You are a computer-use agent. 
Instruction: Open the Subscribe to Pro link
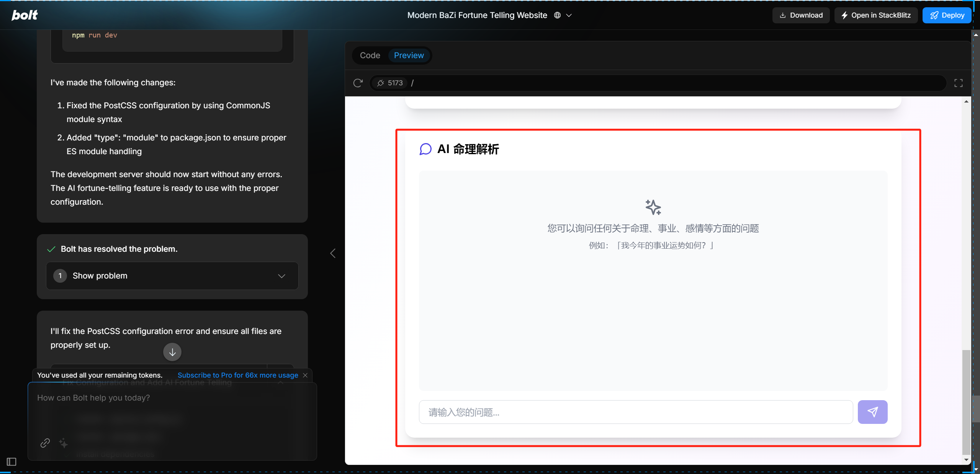(237, 375)
